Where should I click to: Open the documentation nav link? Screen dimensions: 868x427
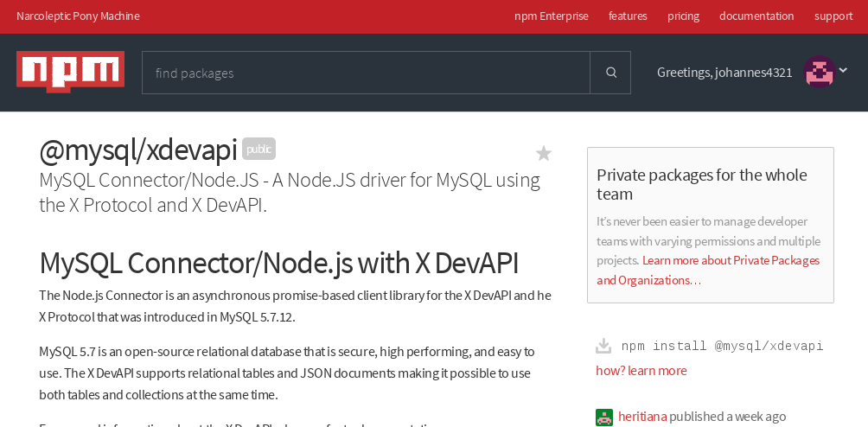coord(756,16)
